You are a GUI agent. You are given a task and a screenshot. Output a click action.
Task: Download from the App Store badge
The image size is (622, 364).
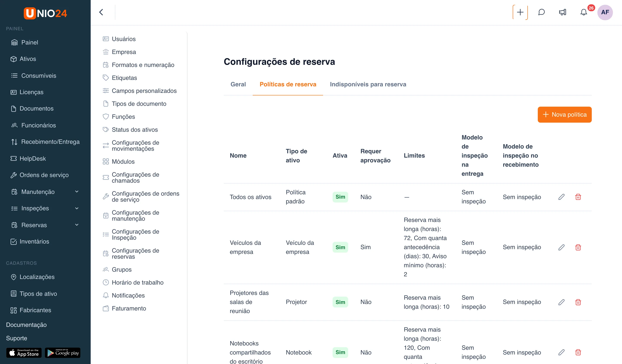[x=24, y=353]
